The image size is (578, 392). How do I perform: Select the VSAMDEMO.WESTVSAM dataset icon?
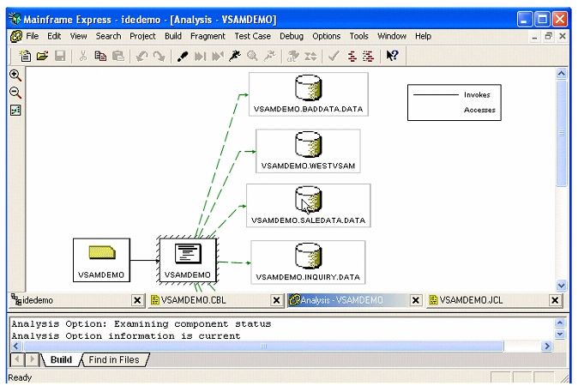coord(307,142)
